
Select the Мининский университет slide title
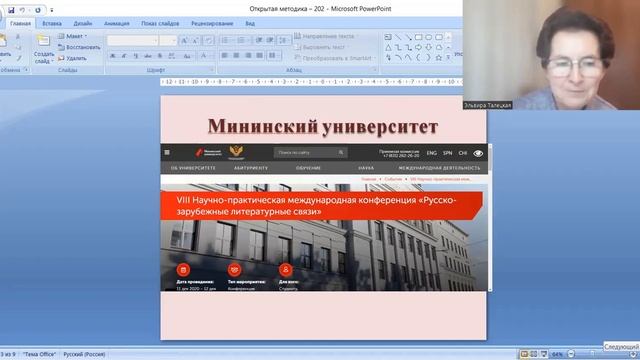tap(323, 126)
